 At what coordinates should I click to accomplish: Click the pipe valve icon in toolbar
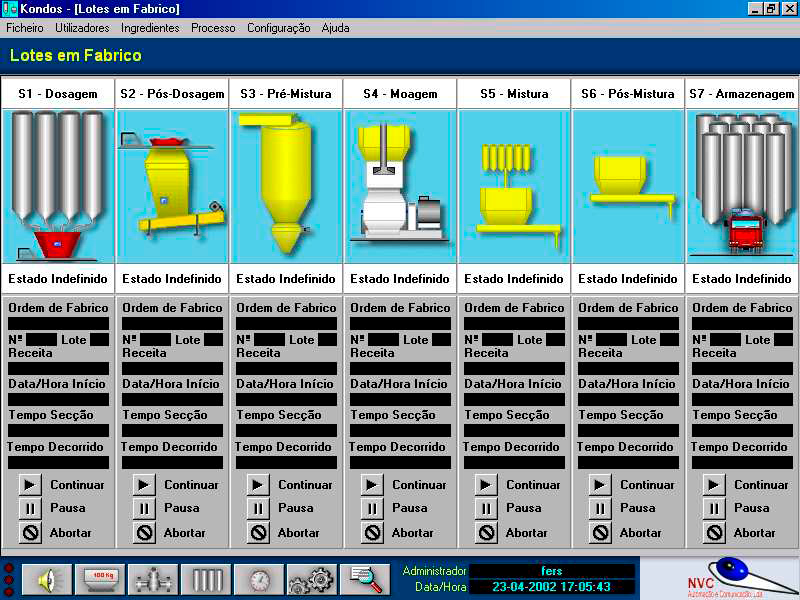(154, 579)
